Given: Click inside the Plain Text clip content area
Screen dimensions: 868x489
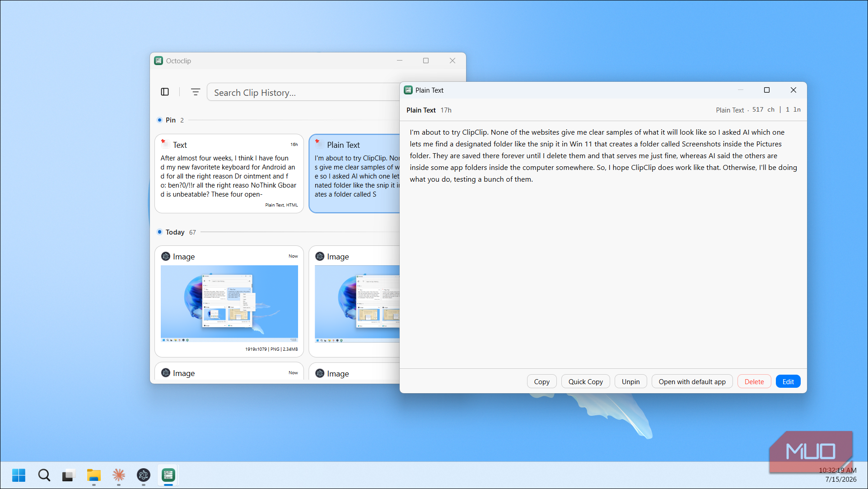Looking at the screenshot, I should (x=603, y=245).
